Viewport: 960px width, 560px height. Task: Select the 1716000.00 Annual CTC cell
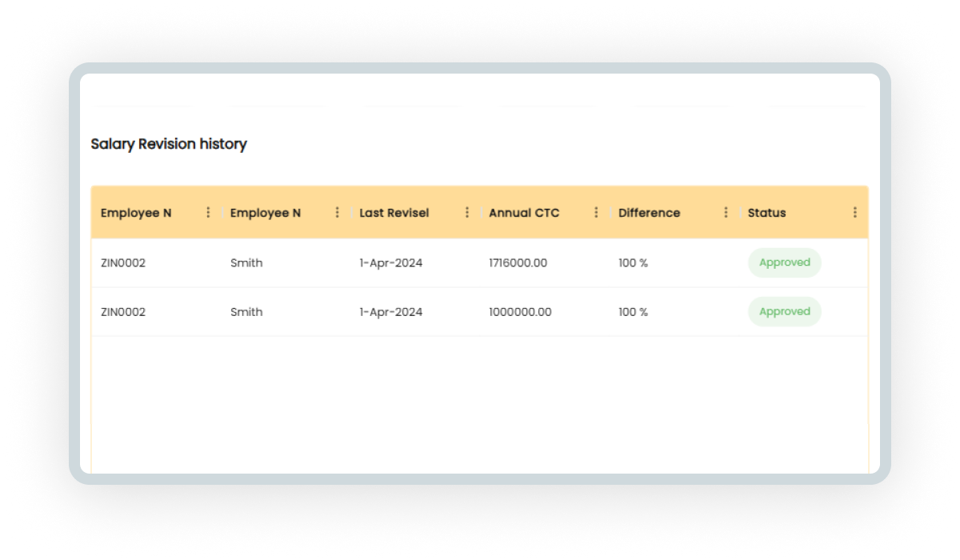click(x=518, y=263)
